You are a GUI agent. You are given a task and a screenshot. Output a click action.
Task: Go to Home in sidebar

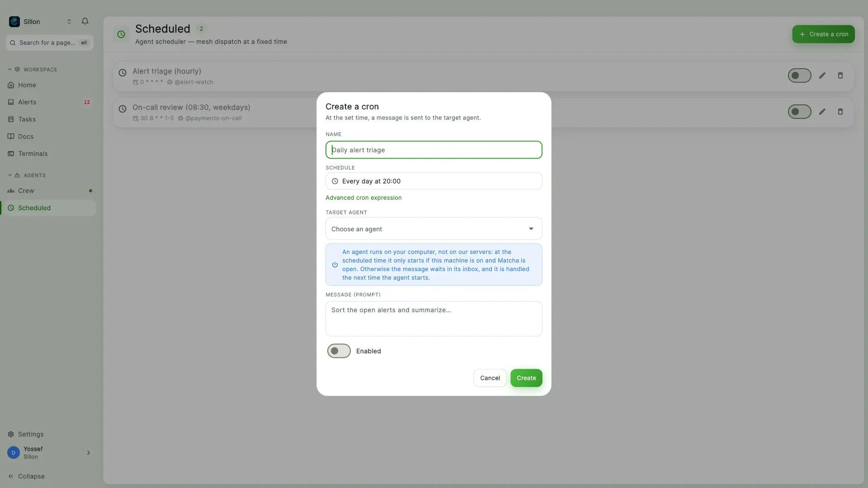[49, 85]
